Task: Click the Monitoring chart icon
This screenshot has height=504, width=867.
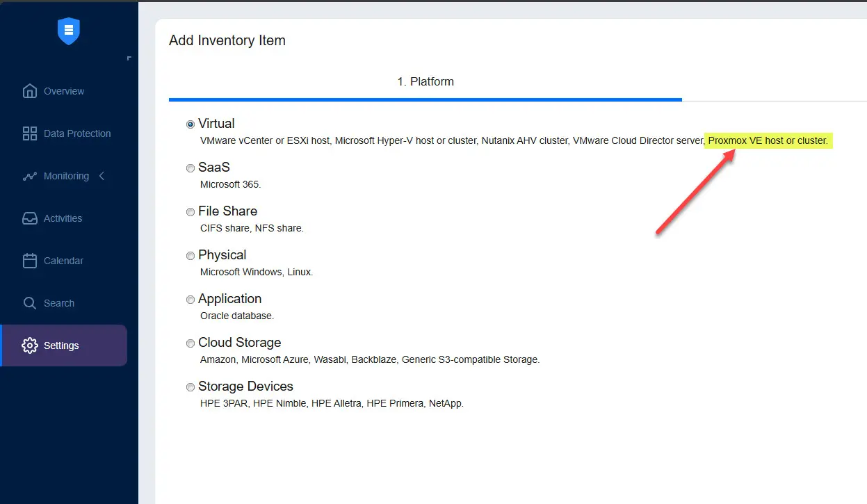Action: coord(30,177)
